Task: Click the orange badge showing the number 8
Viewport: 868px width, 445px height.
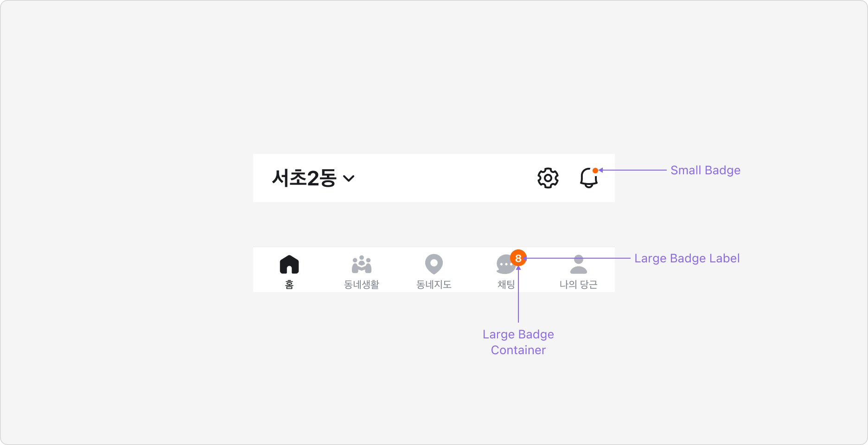Action: click(x=517, y=258)
